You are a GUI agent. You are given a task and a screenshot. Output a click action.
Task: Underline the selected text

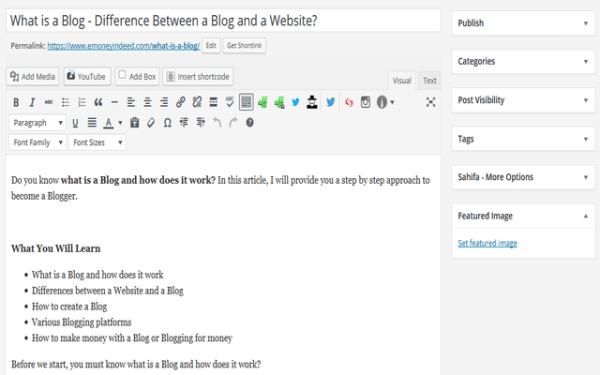75,123
